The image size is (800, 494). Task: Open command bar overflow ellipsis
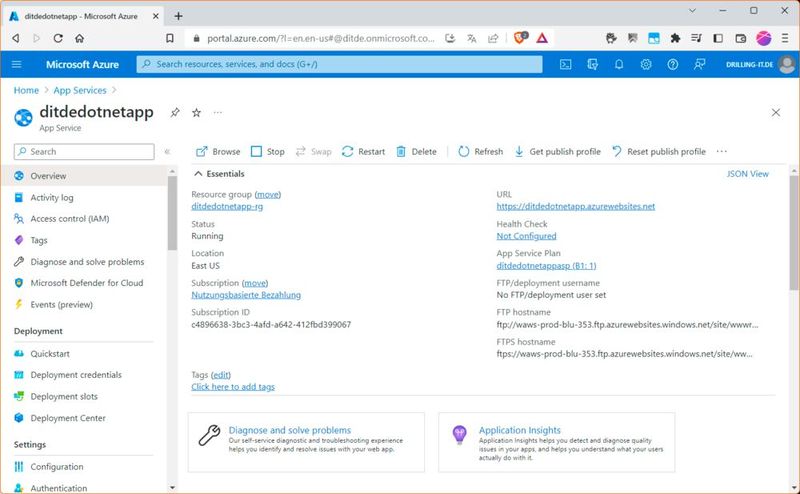[x=721, y=152]
